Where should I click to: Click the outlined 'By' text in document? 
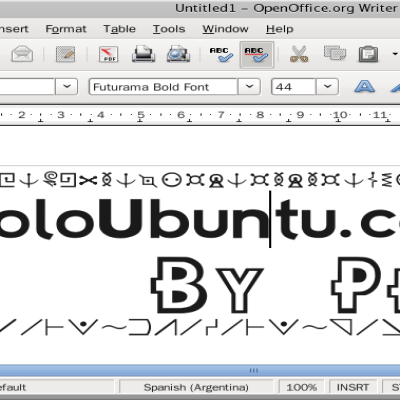[x=207, y=285]
